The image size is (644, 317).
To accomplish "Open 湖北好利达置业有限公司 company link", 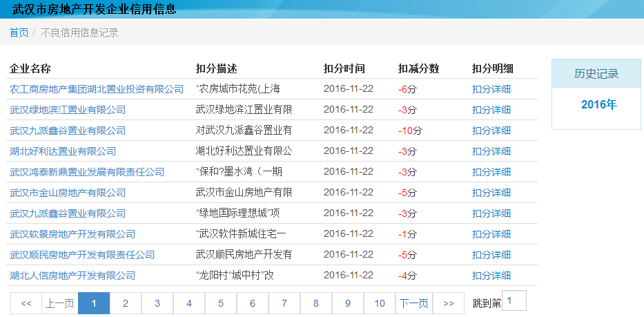I will pyautogui.click(x=63, y=151).
